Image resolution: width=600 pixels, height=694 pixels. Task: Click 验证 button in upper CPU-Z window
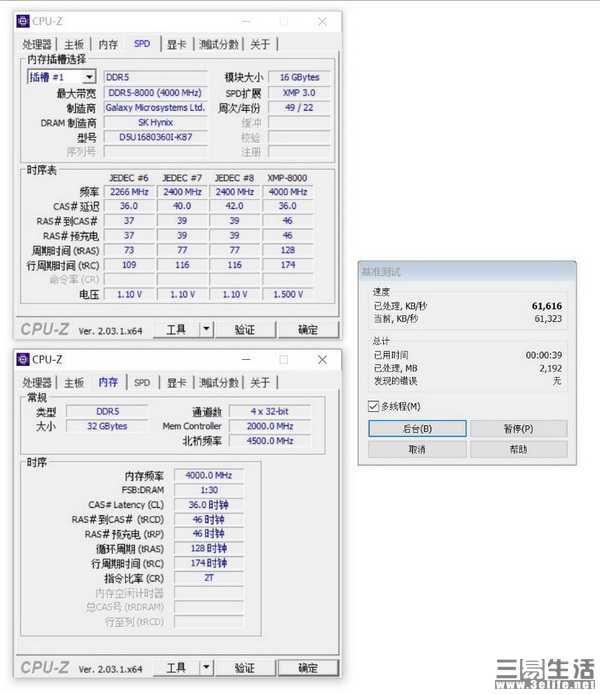(x=245, y=329)
